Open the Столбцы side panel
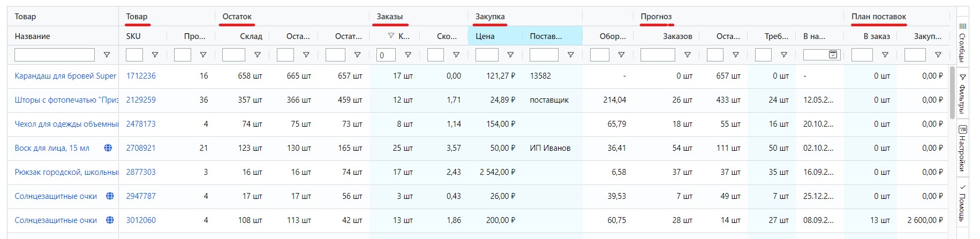This screenshot has height=239, width=980. coord(962,42)
